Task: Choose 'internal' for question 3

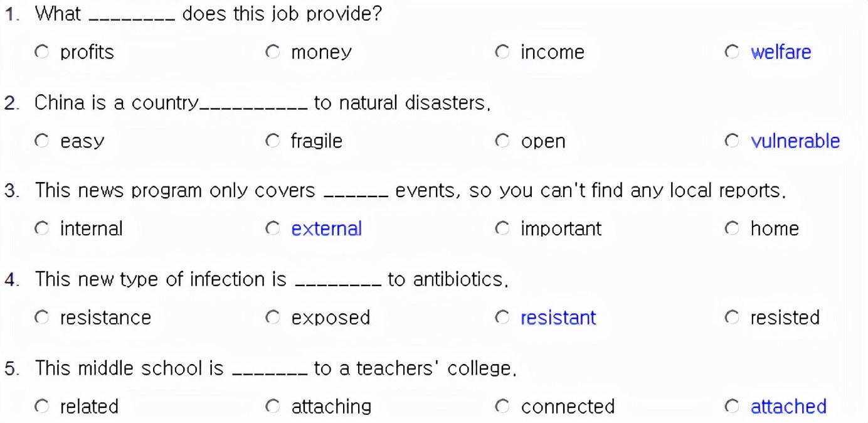Action: pyautogui.click(x=42, y=228)
